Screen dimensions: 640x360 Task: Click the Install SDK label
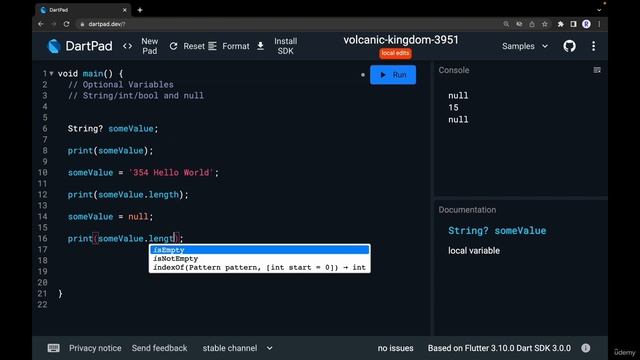(x=285, y=46)
